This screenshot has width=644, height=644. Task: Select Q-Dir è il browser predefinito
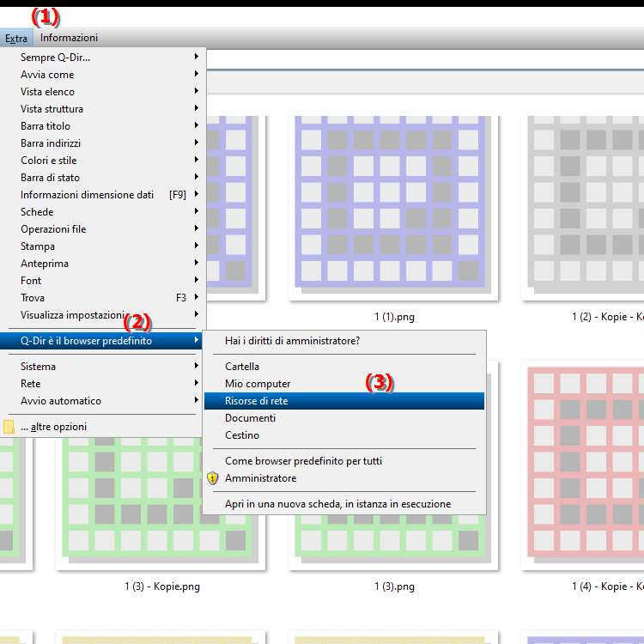pos(100,341)
